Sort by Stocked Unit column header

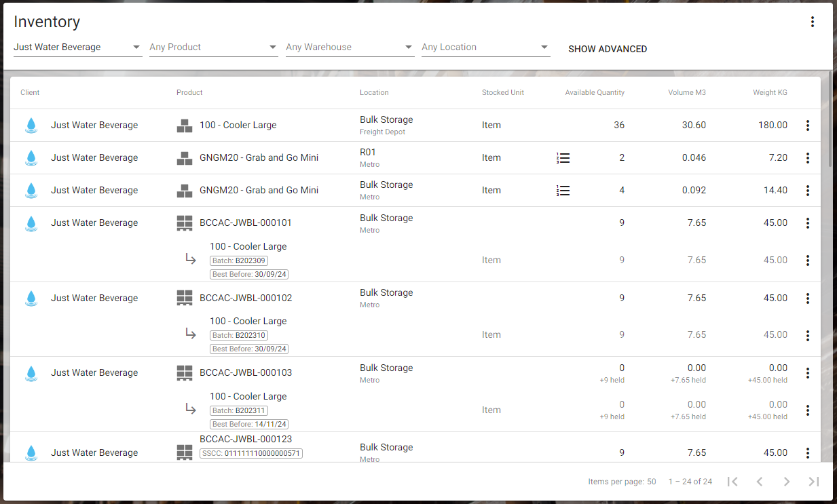point(503,92)
